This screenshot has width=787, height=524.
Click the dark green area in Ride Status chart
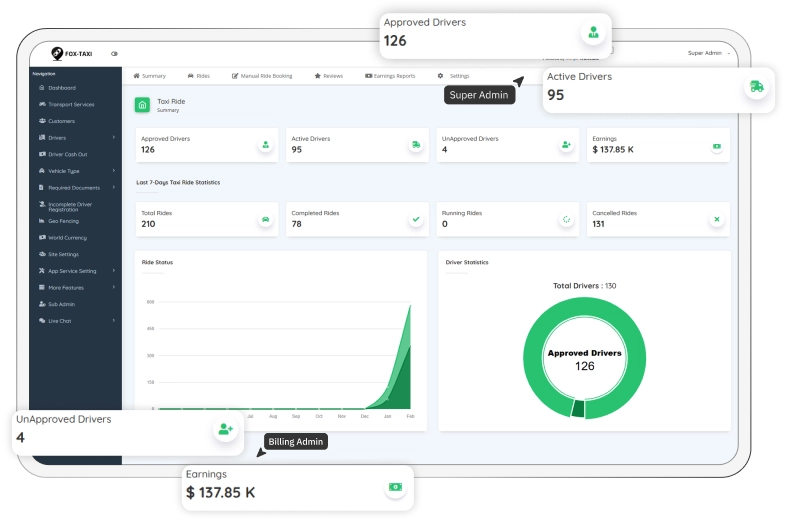402,386
